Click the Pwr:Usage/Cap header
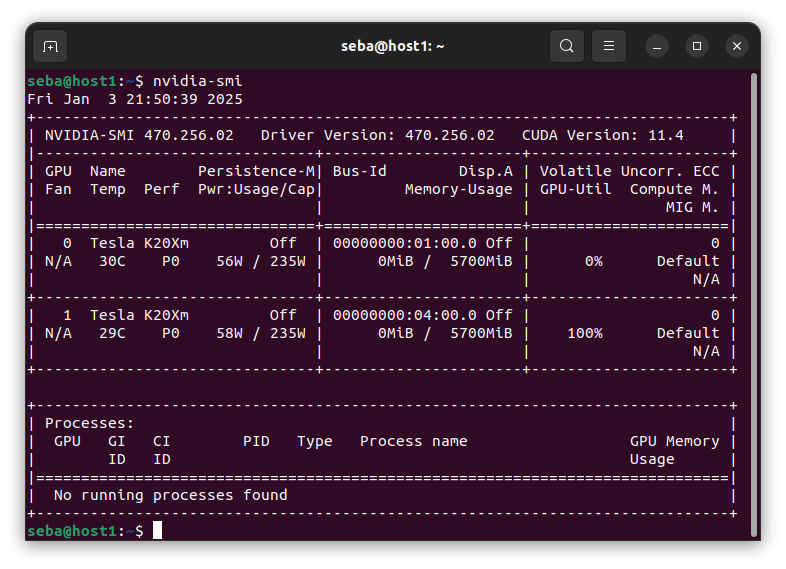 (256, 189)
